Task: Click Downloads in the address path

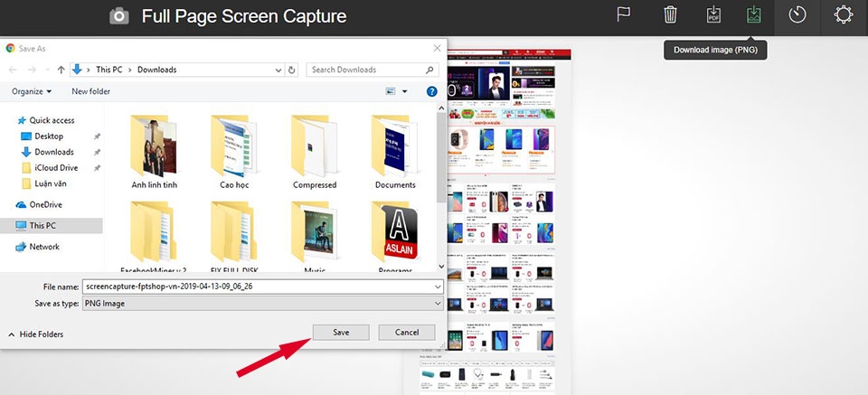Action: point(156,70)
